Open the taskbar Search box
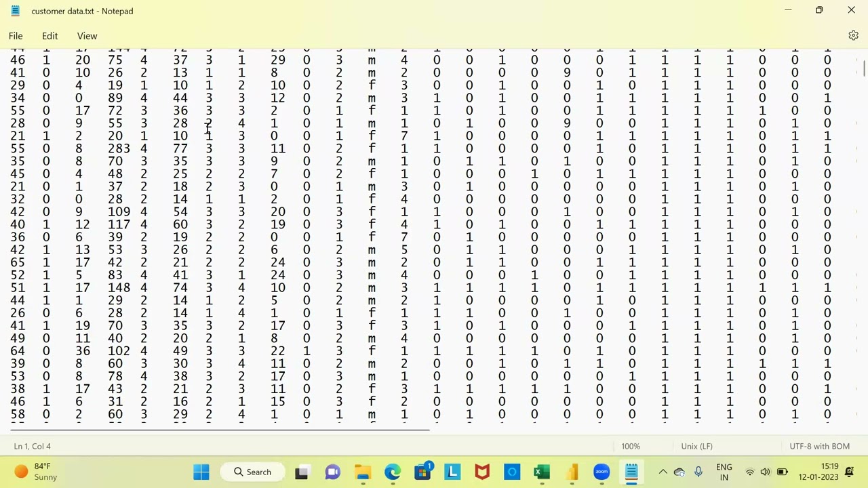 253,472
